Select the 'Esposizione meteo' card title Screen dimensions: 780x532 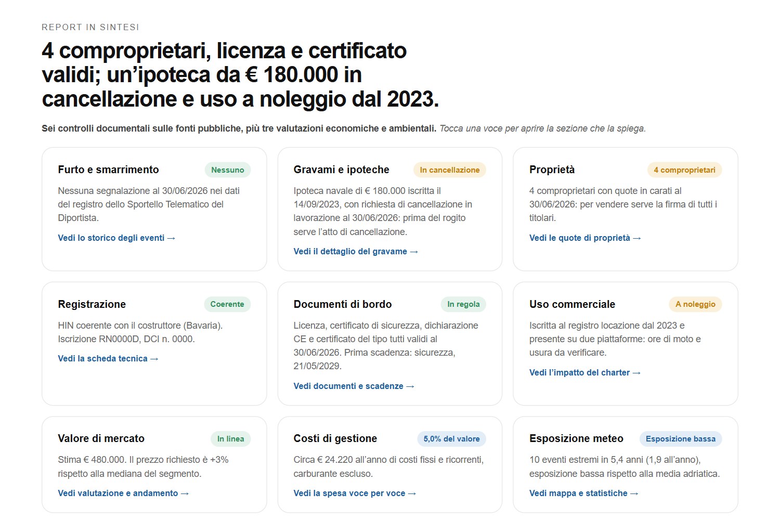tap(576, 438)
